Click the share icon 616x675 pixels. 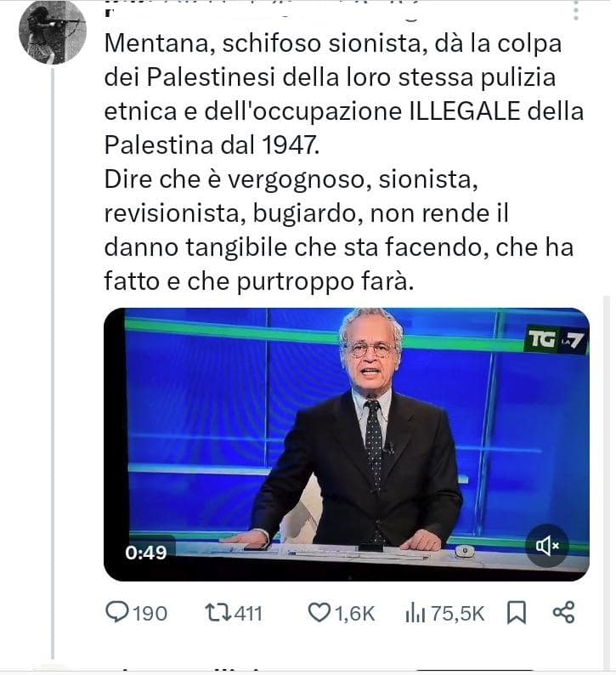pyautogui.click(x=563, y=612)
